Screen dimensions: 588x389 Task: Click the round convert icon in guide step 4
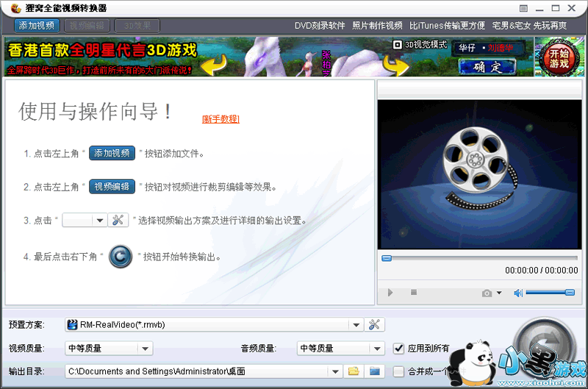click(121, 257)
